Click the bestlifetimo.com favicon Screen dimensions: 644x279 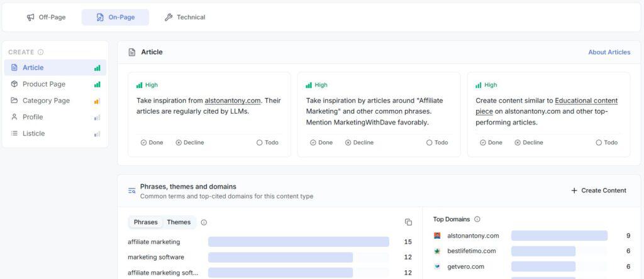(x=437, y=251)
